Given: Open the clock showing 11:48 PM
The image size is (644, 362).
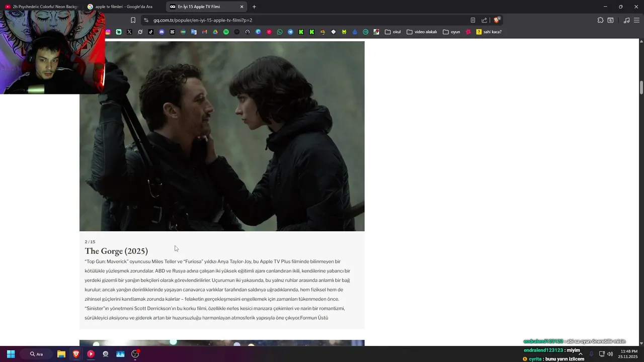Looking at the screenshot, I should [x=628, y=354].
